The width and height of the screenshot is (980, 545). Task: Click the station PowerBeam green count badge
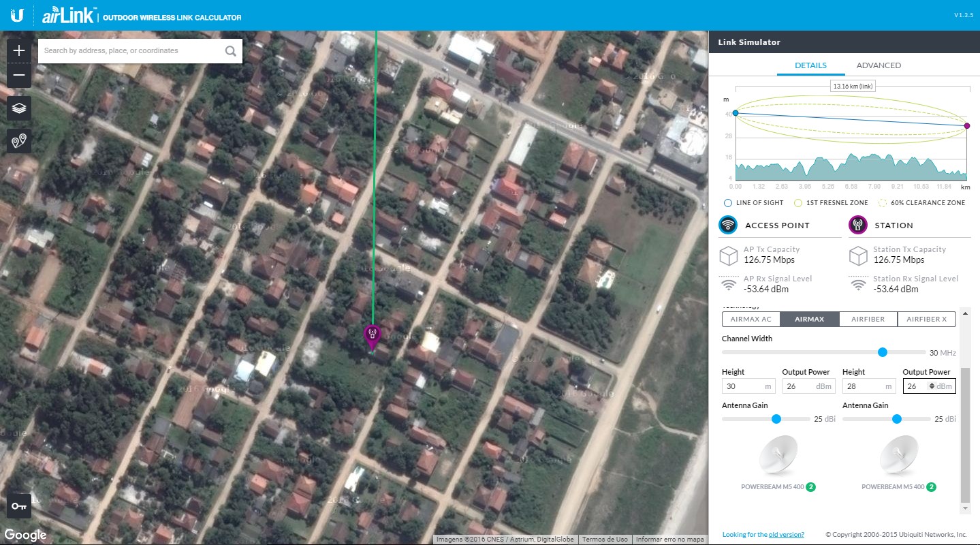[931, 487]
